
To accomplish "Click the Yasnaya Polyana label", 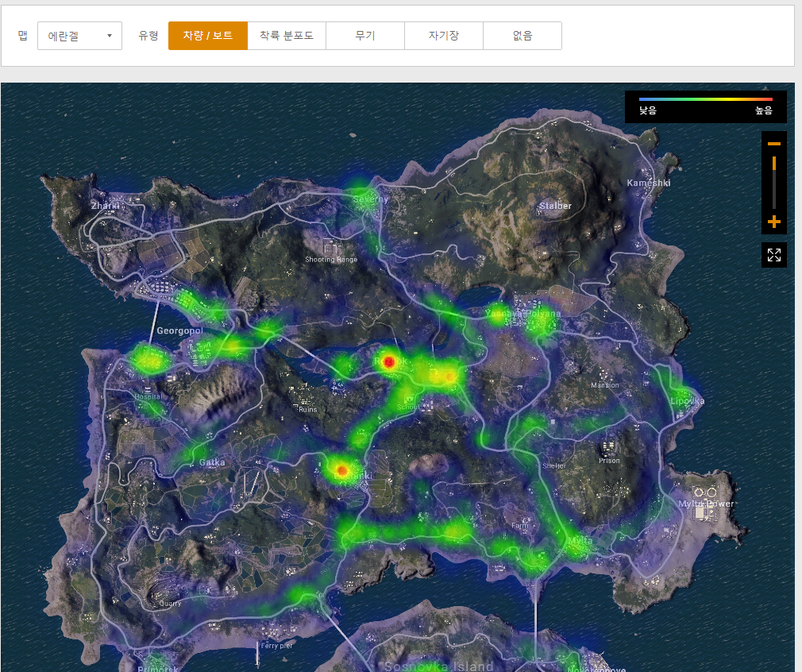I will coord(522,313).
